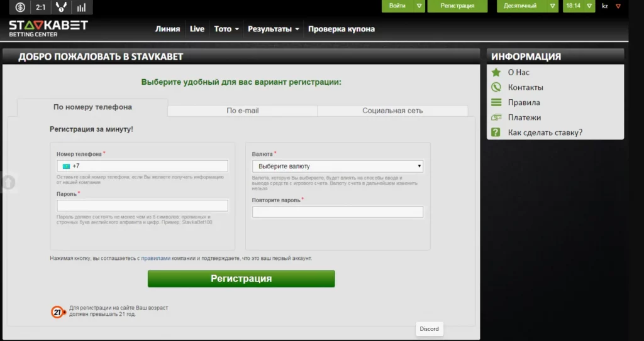
Task: Click the lines icon beside Правила
Action: (496, 102)
